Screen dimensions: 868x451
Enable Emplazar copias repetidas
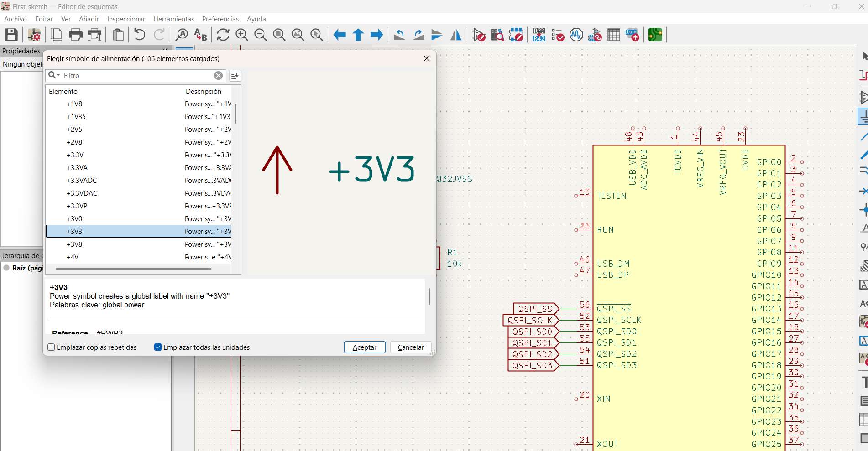51,347
